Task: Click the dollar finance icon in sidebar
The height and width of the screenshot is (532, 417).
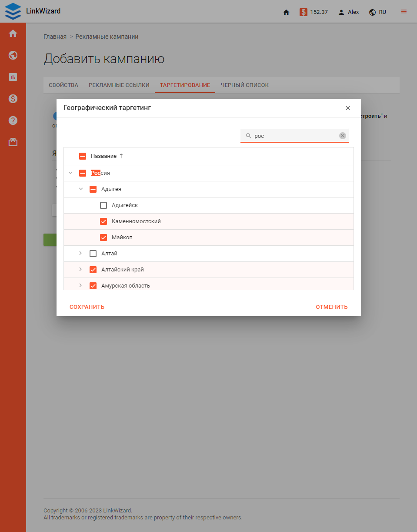Action: (13, 99)
